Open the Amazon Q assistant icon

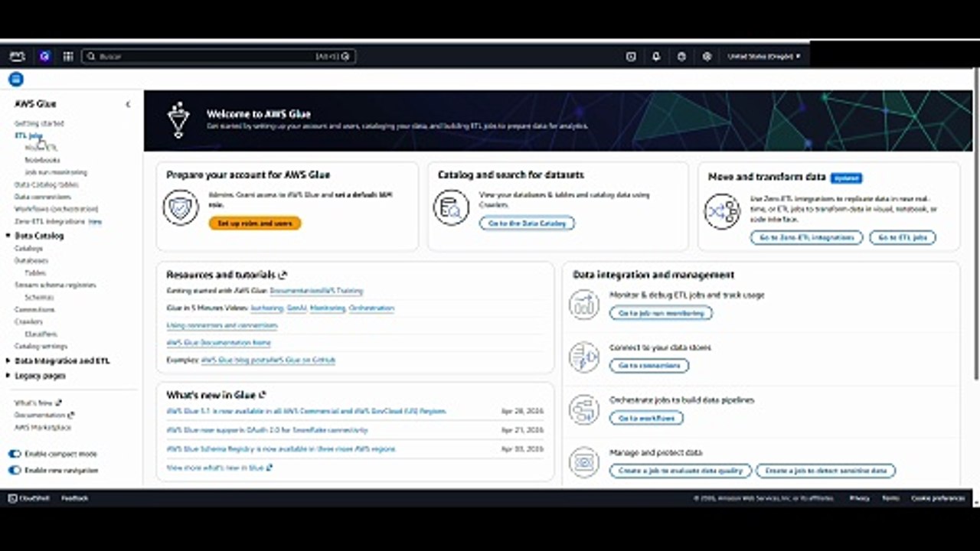44,56
